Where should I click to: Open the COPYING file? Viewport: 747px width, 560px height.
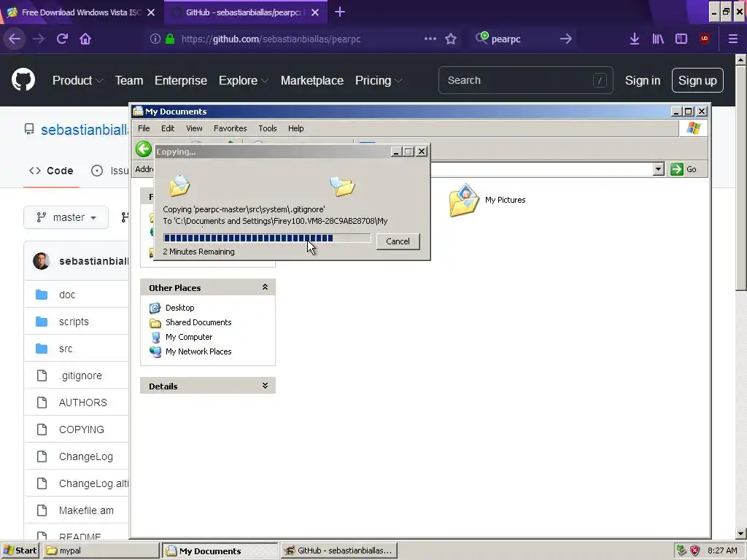tap(82, 429)
